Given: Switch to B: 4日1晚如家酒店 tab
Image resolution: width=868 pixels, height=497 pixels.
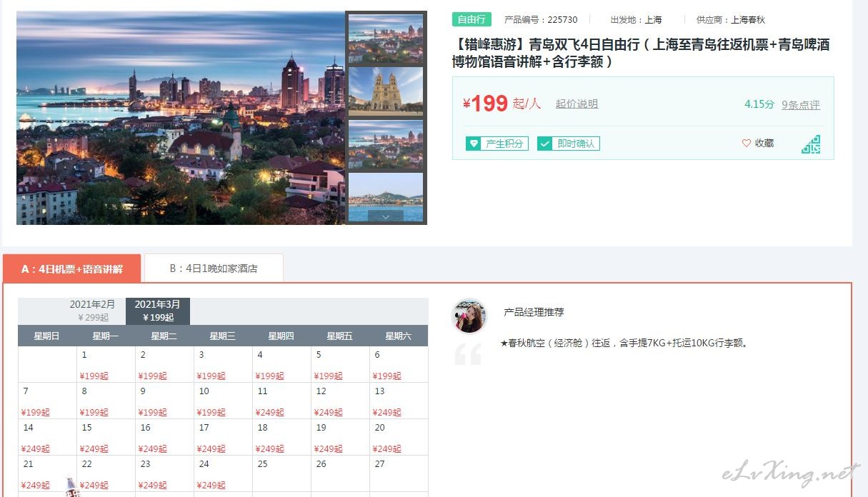Looking at the screenshot, I should click(x=214, y=268).
